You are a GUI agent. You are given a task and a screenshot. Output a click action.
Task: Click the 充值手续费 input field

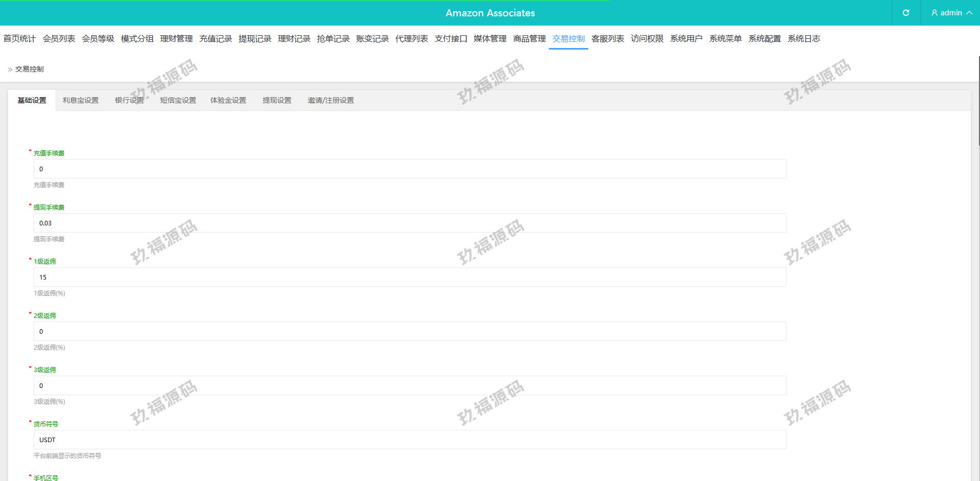410,169
